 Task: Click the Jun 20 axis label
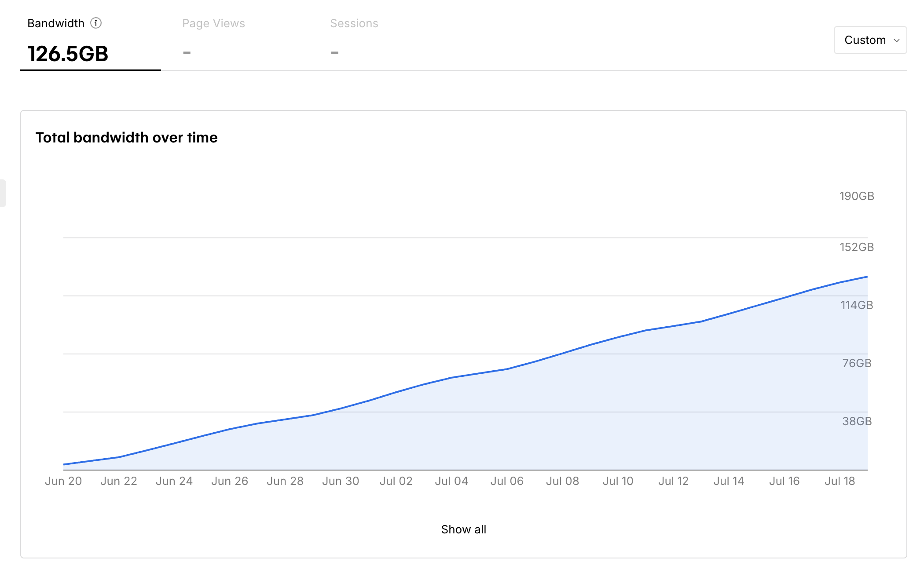tap(63, 481)
